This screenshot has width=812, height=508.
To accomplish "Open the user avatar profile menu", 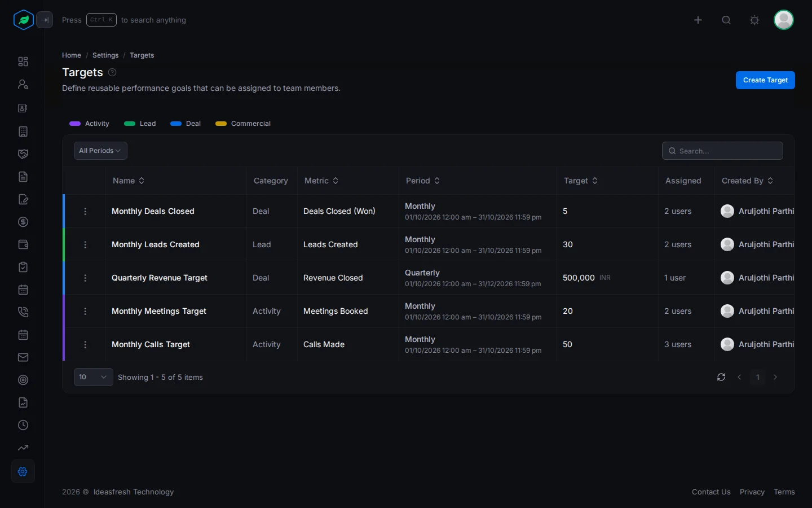I will coord(784,20).
